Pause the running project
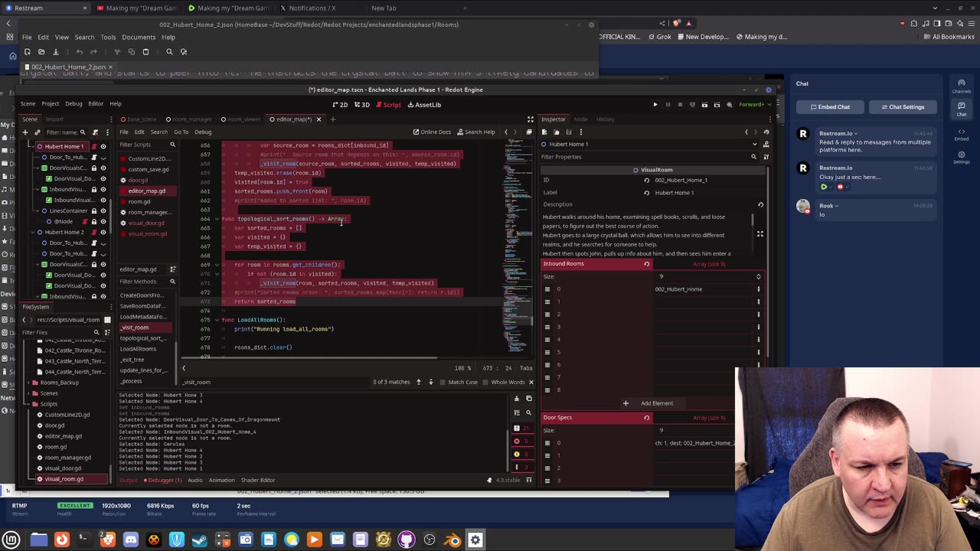 668,105
